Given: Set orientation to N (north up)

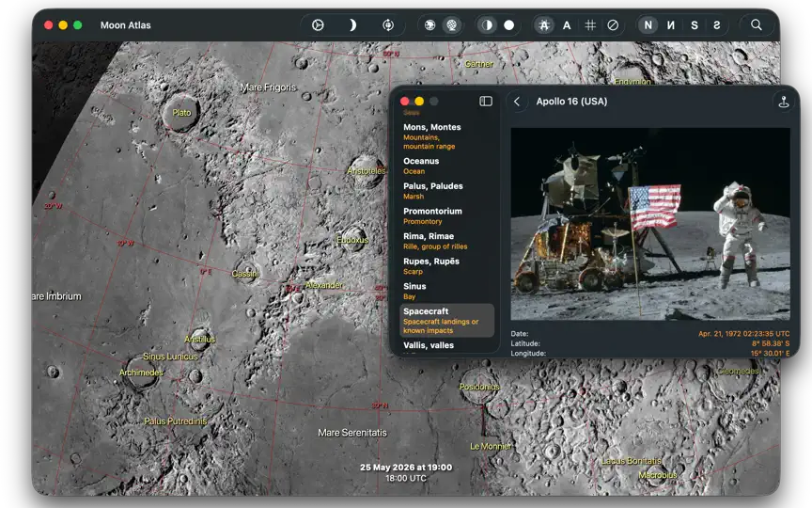Looking at the screenshot, I should (648, 24).
